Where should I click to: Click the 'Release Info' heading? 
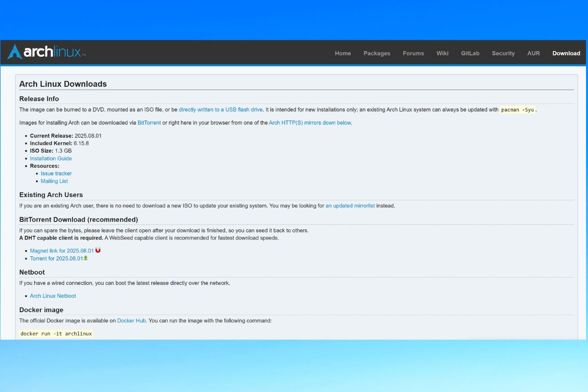tap(39, 98)
